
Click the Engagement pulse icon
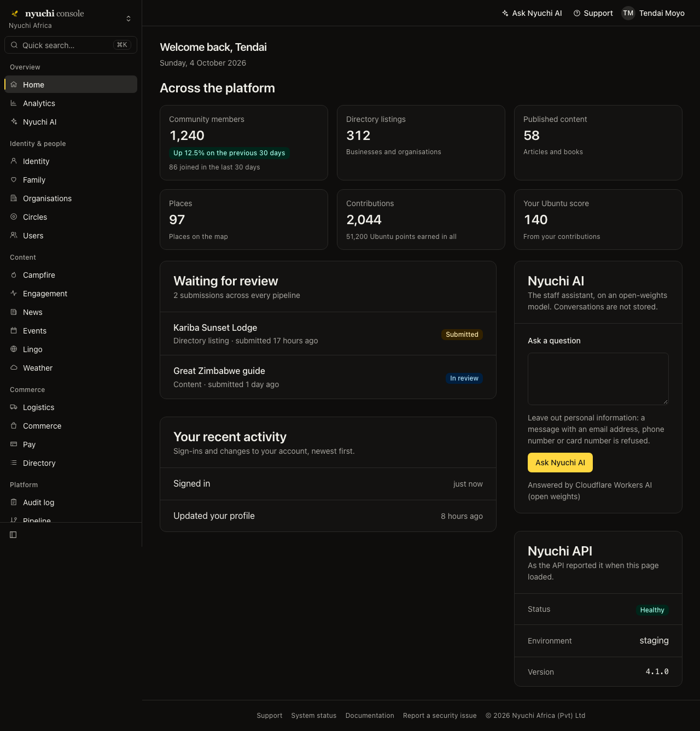(14, 294)
